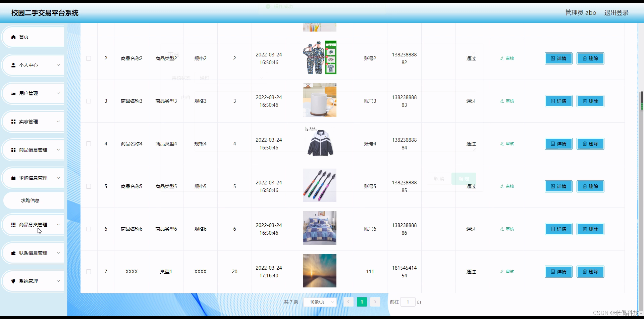
Task: Check the checkbox for row 商品名称3
Action: point(89,101)
